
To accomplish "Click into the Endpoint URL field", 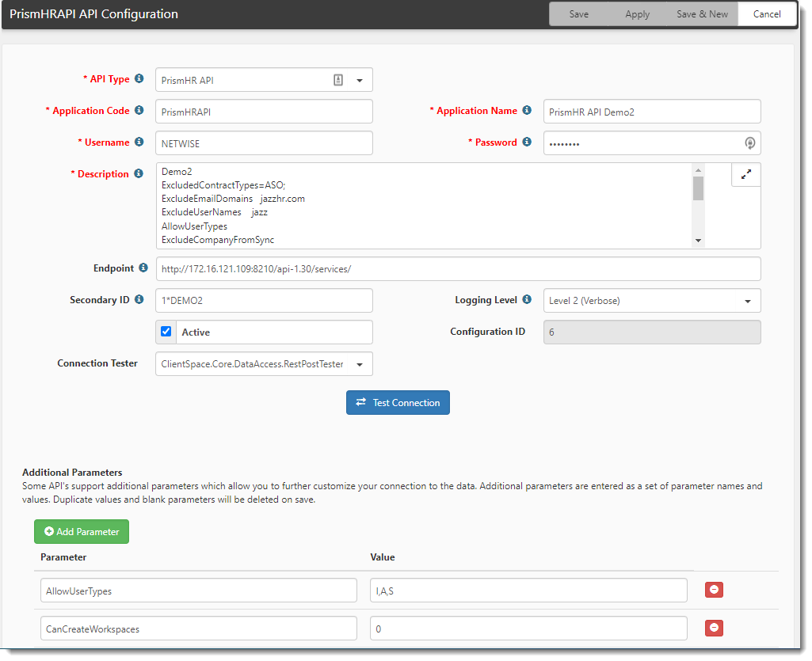I will [458, 269].
